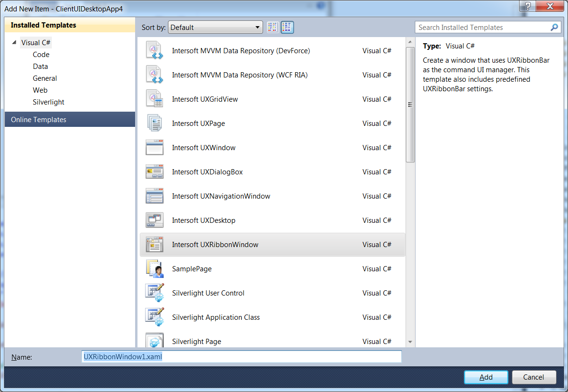Select the Data category
The height and width of the screenshot is (392, 568).
click(40, 66)
